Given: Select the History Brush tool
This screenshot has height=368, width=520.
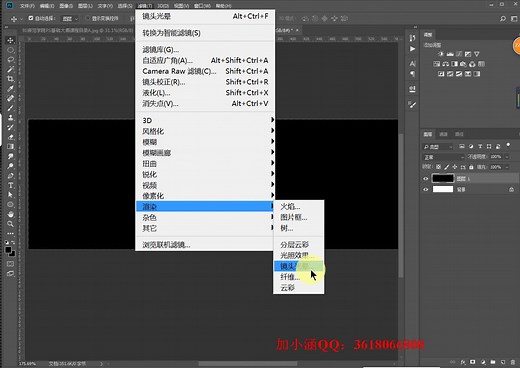Looking at the screenshot, I should [11, 127].
